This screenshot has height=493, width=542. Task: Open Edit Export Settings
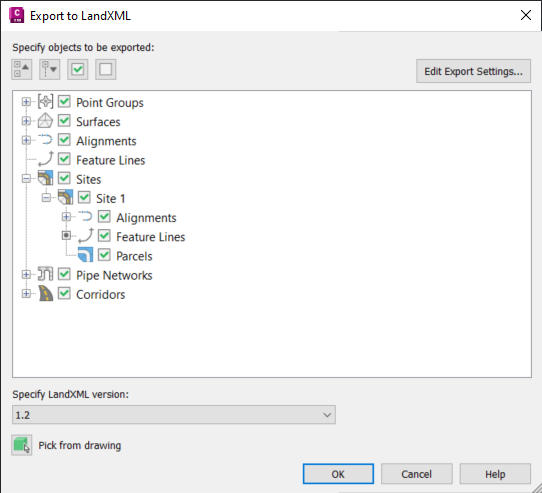click(474, 71)
